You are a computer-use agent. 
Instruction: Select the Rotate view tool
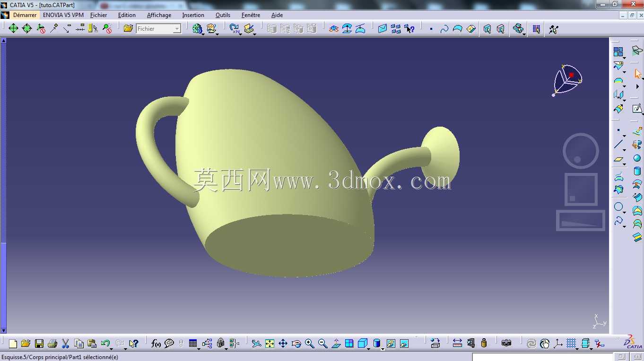[x=296, y=344]
